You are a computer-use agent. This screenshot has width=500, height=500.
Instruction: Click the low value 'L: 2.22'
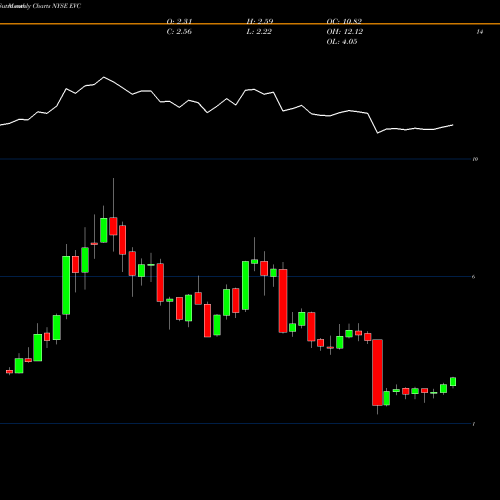point(259,32)
